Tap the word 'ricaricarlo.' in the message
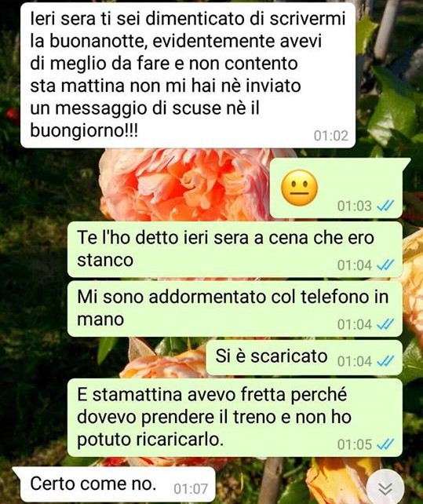This screenshot has width=423, height=504. click(180, 440)
